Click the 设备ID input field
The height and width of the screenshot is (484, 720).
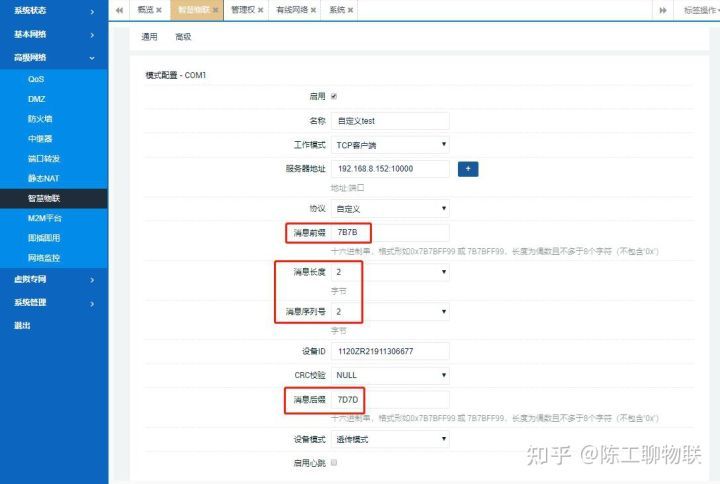tap(390, 351)
